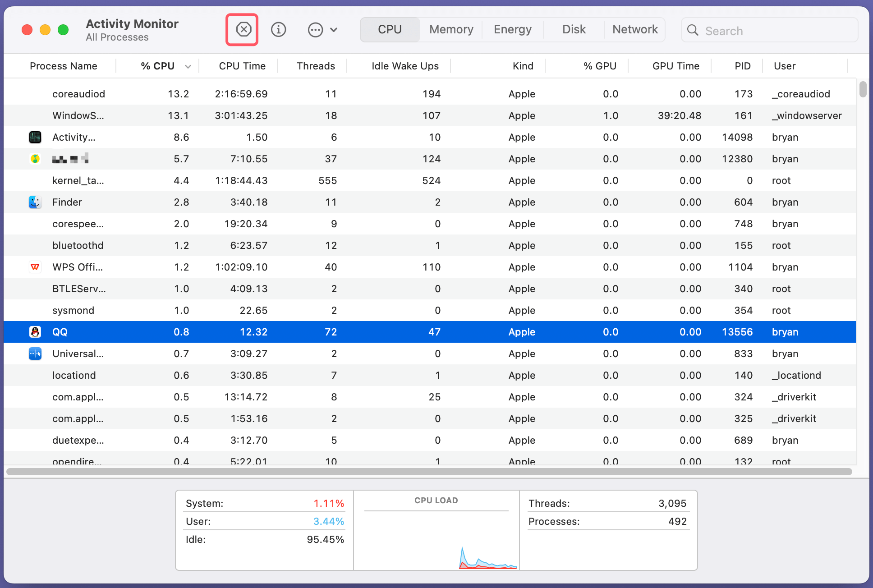Open the Network tab
The height and width of the screenshot is (588, 873).
click(635, 29)
